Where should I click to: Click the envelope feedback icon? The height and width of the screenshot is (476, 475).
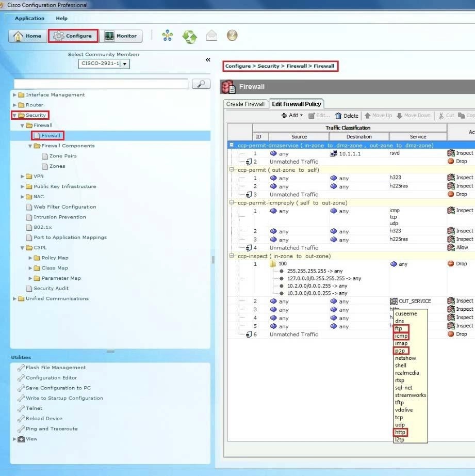(x=211, y=36)
